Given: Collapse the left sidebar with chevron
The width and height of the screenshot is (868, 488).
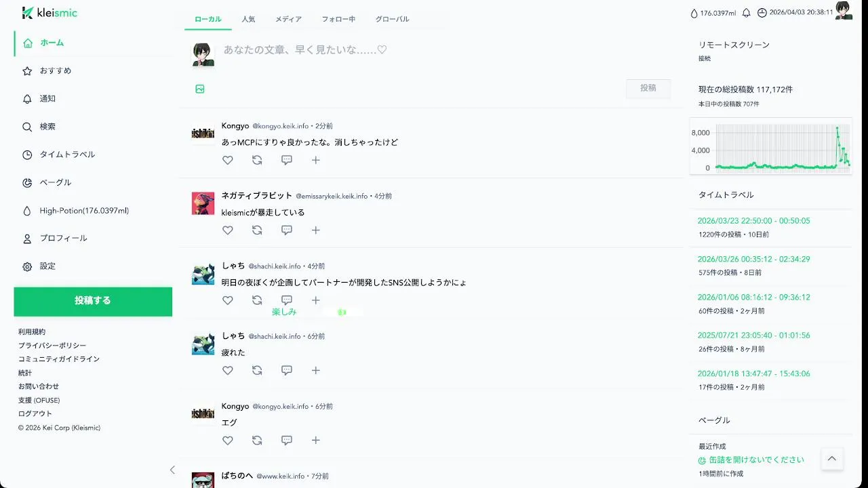Looking at the screenshot, I should (172, 470).
